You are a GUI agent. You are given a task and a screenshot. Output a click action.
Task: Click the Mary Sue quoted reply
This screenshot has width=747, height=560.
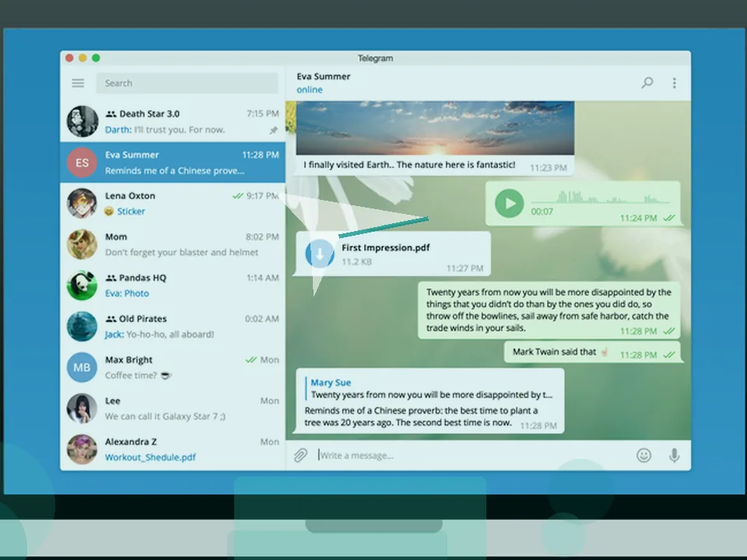pyautogui.click(x=429, y=389)
